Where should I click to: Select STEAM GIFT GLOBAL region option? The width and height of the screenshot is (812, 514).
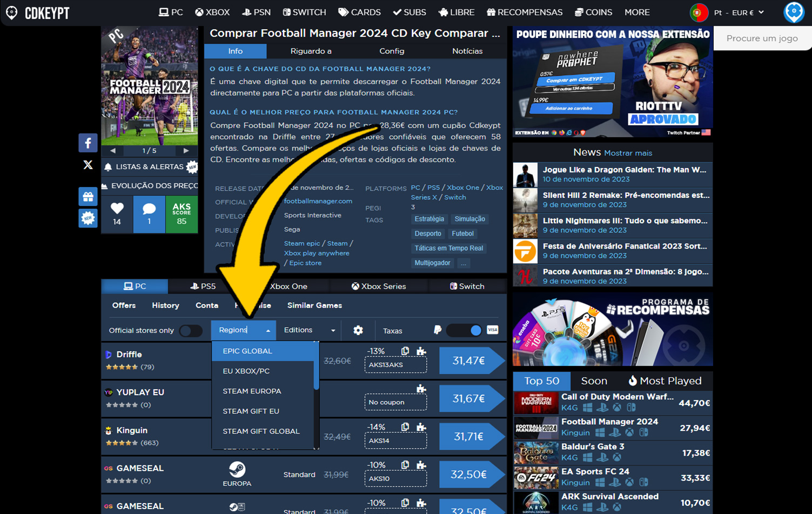point(263,431)
